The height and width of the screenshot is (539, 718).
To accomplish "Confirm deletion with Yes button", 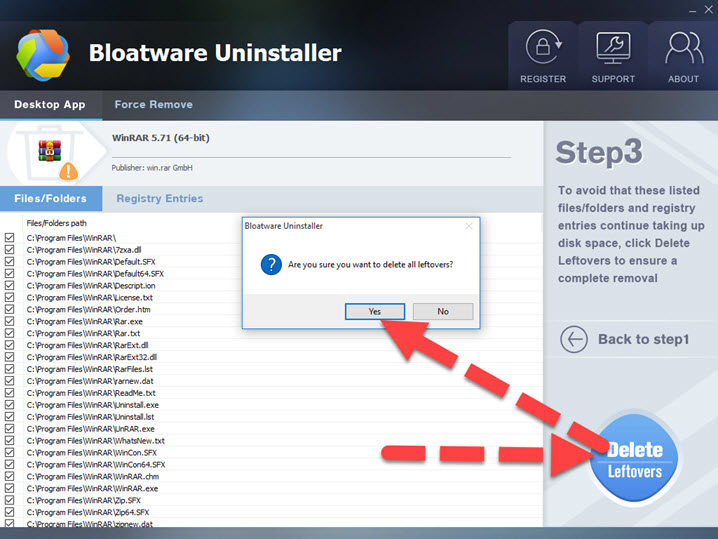I will [375, 311].
